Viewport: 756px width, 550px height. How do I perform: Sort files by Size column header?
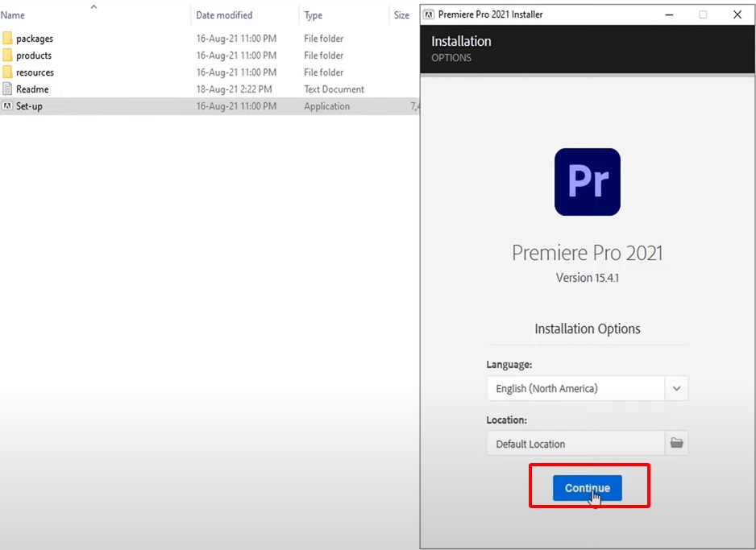coord(401,15)
